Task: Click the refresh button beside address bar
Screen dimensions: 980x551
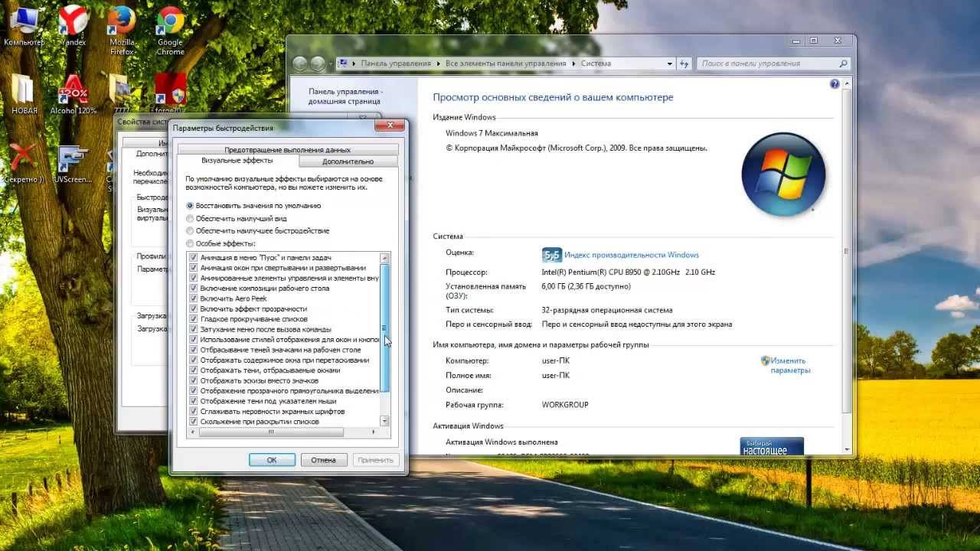Action: (684, 64)
